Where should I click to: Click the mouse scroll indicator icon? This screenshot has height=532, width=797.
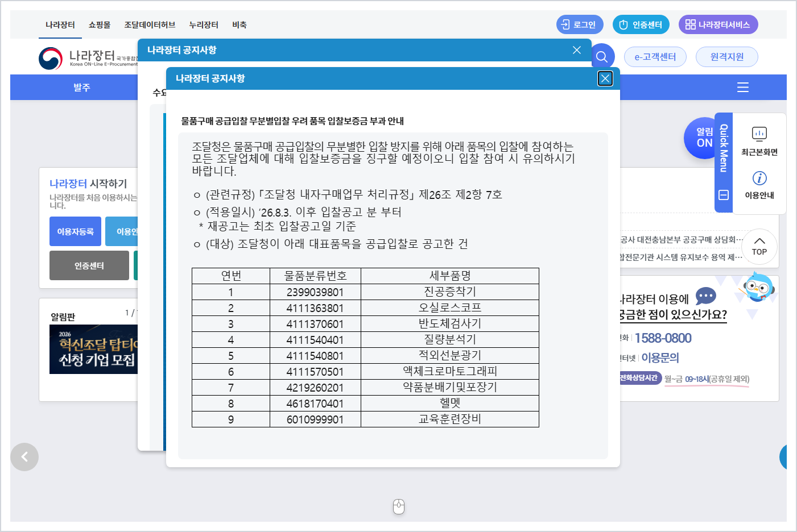tap(399, 506)
